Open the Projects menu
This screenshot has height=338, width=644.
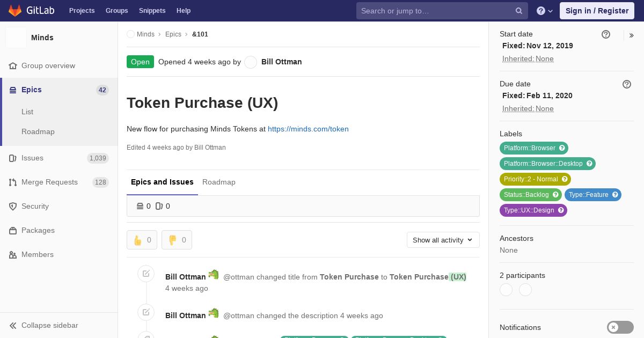point(82,11)
